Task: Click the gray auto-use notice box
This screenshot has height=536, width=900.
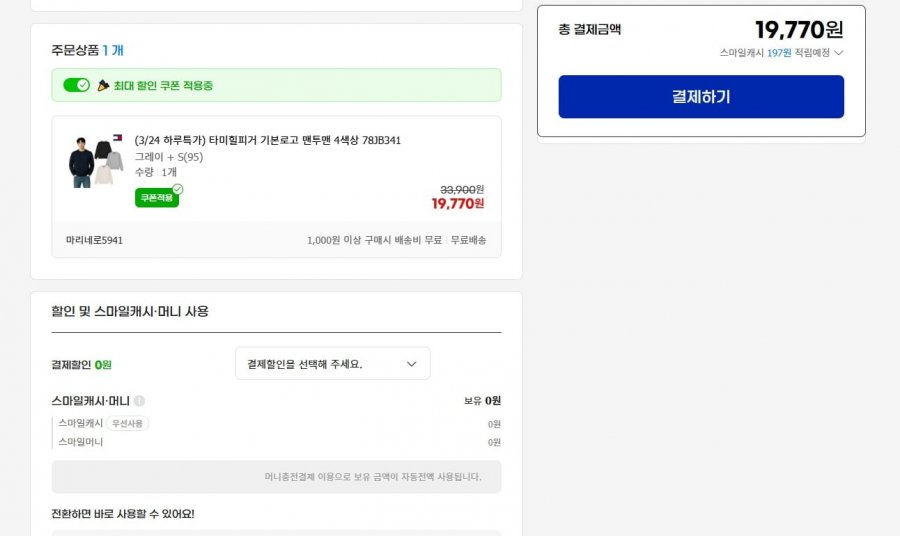Action: (x=276, y=477)
